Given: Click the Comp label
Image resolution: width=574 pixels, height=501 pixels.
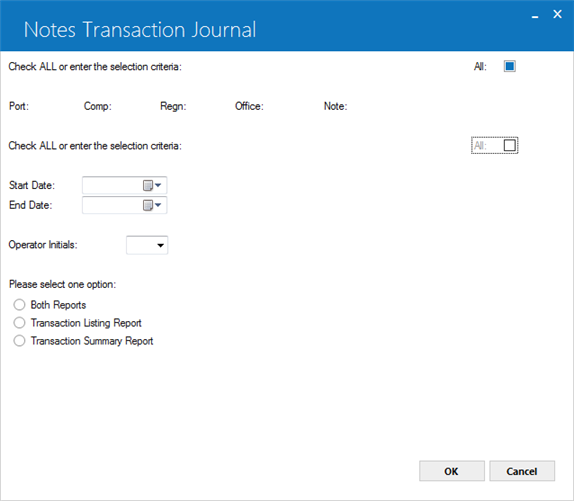Looking at the screenshot, I should coord(98,106).
